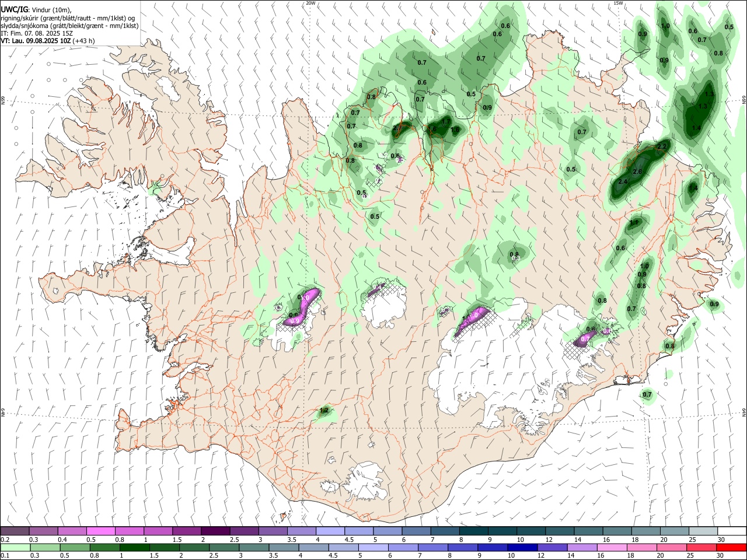Click the 'VT: Lau. 09.08.2025 10Z (+43 h)' line

[x=48, y=41]
